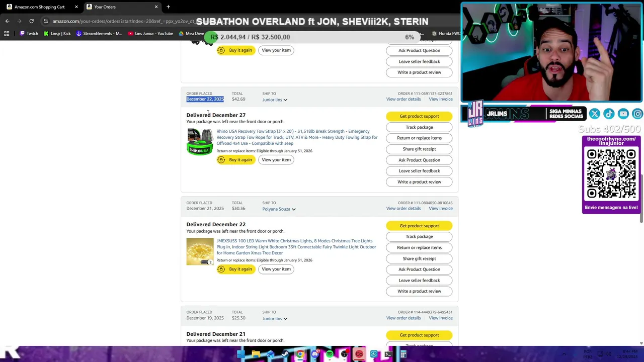The width and height of the screenshot is (644, 362).
Task: Select the Your Orders tab
Action: point(122,7)
